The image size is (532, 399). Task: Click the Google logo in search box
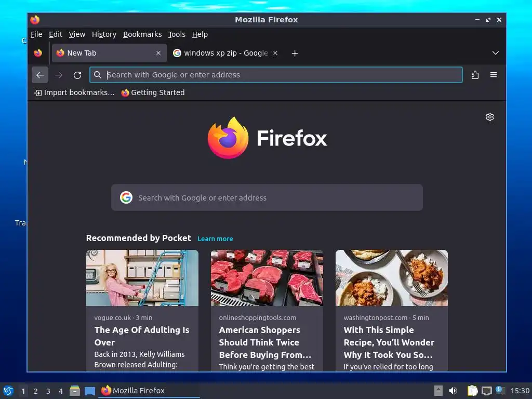tap(126, 197)
